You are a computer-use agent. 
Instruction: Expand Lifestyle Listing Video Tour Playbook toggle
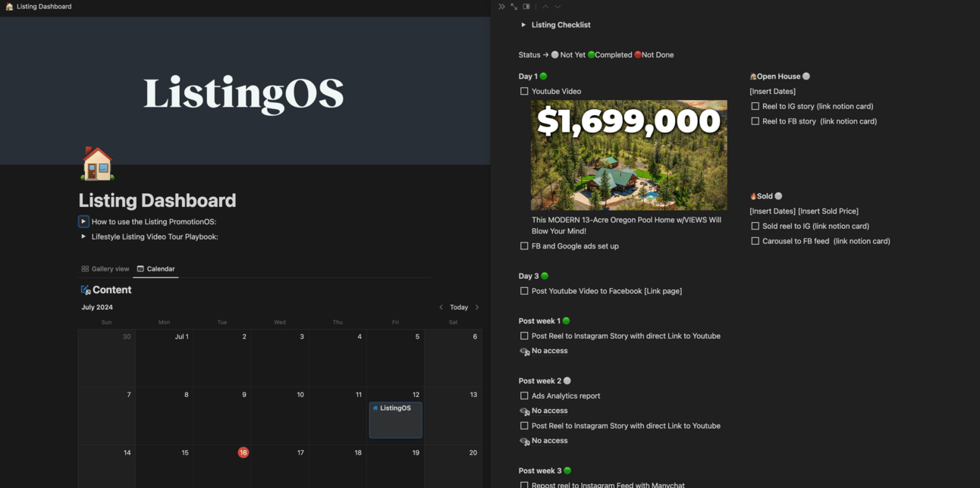[83, 237]
